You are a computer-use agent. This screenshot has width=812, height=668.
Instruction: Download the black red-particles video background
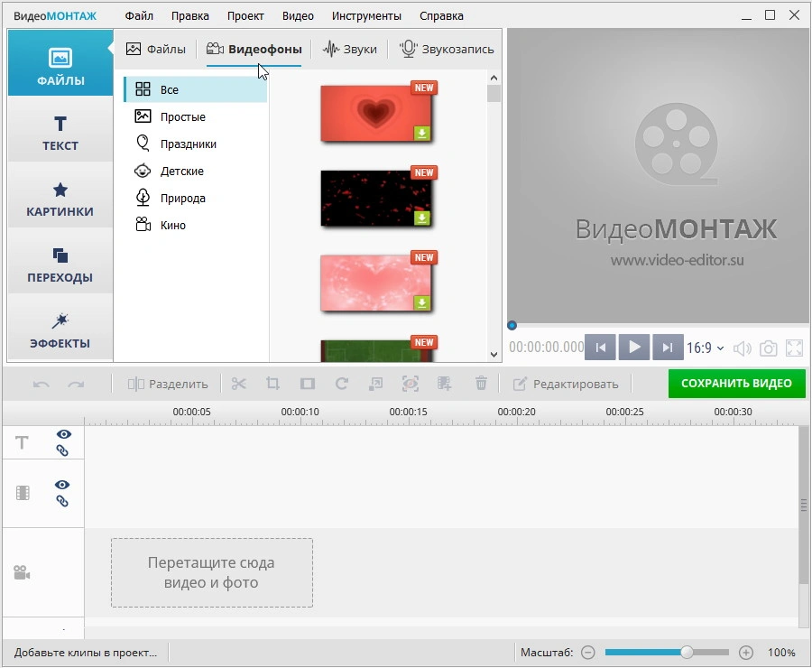422,218
